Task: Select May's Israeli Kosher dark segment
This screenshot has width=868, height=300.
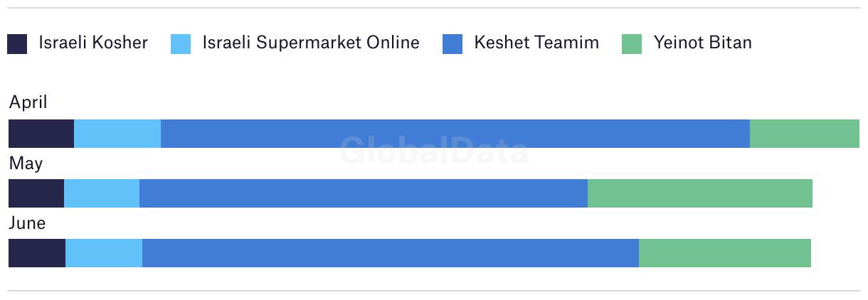Action: tap(36, 193)
